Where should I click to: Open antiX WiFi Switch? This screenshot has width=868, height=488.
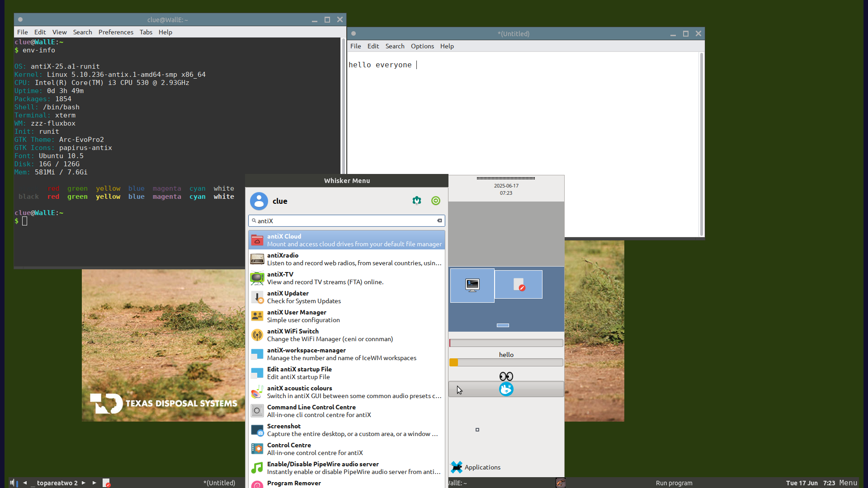(x=347, y=335)
